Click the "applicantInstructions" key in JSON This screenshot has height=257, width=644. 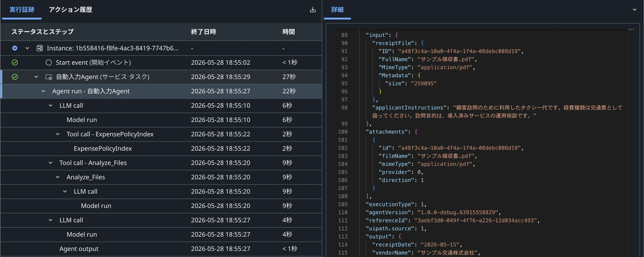pyautogui.click(x=409, y=108)
